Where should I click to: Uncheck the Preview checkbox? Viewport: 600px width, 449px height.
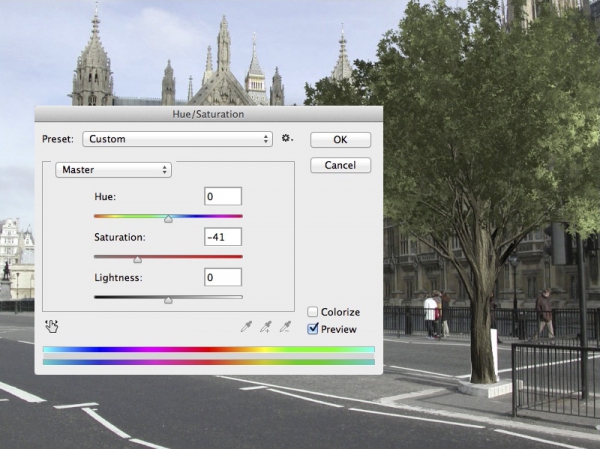tap(313, 329)
